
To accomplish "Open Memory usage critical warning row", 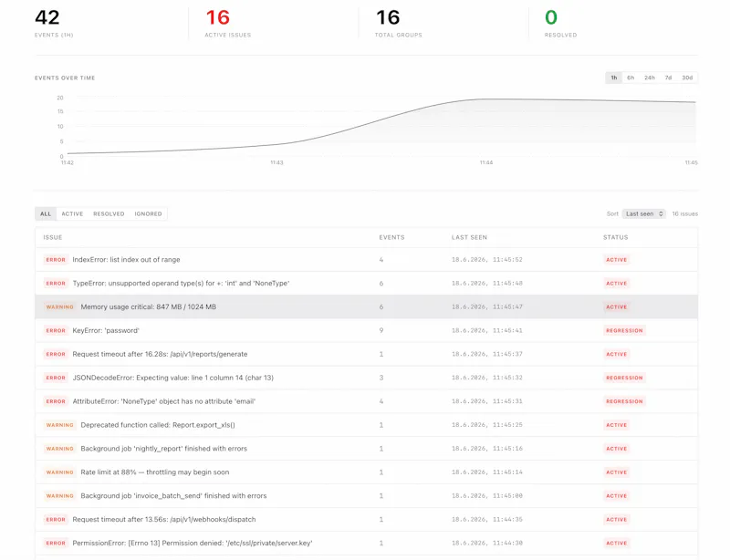I will (366, 306).
